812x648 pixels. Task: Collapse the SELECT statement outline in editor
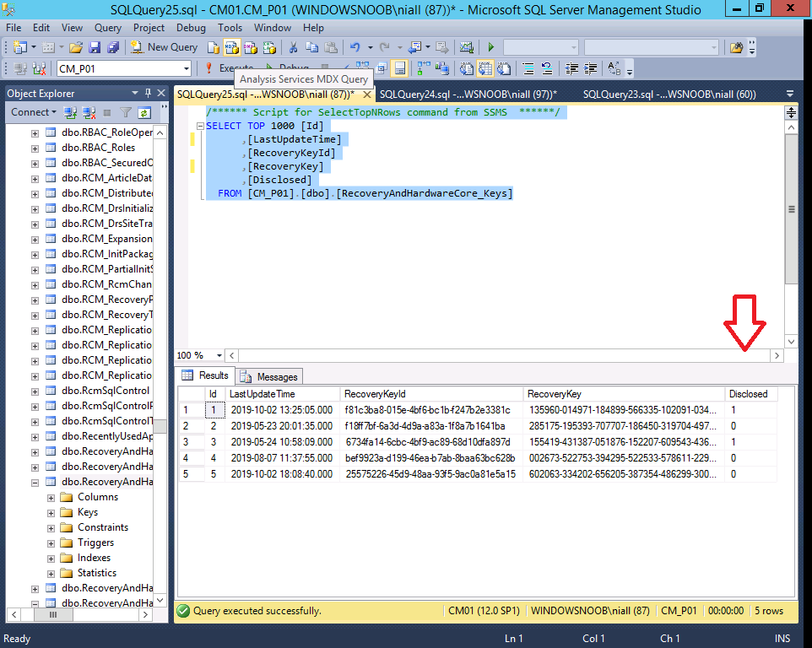pos(200,126)
